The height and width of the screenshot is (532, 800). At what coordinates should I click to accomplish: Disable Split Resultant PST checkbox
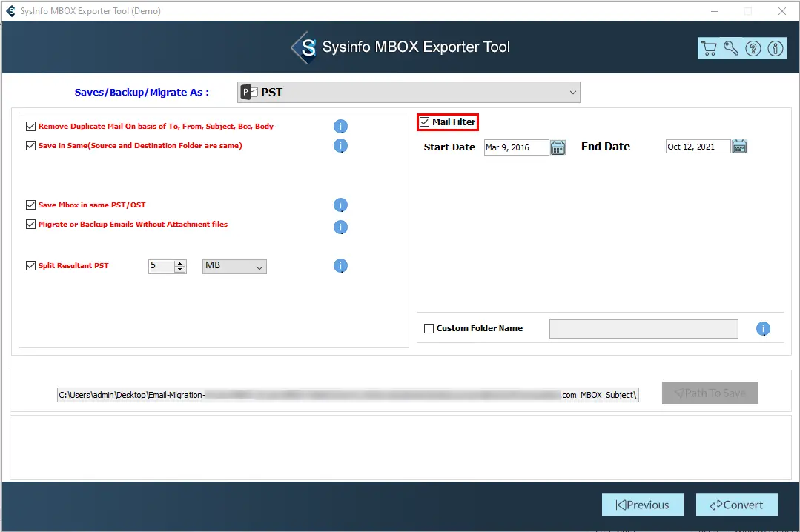click(x=30, y=266)
